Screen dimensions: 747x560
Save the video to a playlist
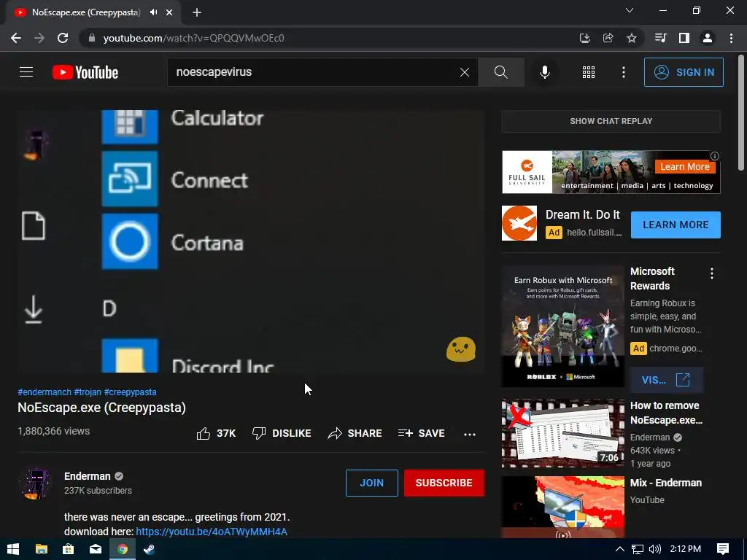[422, 433]
